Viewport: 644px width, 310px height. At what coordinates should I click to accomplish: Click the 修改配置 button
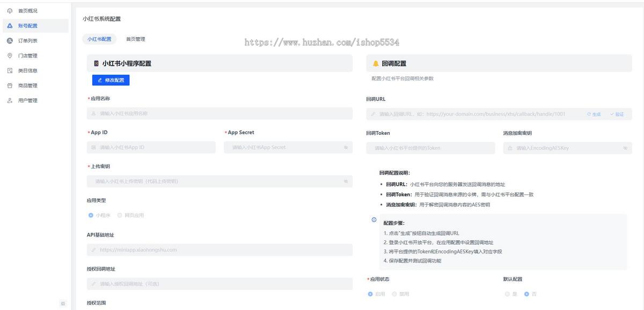coord(111,80)
